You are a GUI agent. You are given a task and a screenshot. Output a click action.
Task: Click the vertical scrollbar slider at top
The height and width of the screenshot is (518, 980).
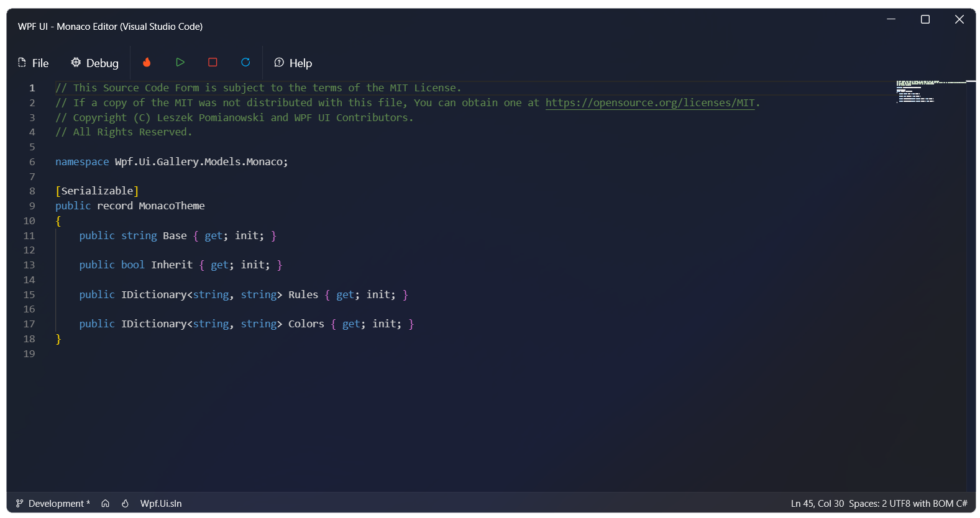(971, 82)
